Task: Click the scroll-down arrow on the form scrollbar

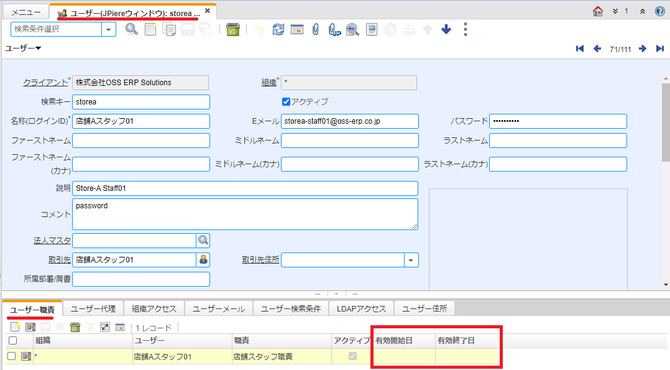Action: [x=666, y=285]
